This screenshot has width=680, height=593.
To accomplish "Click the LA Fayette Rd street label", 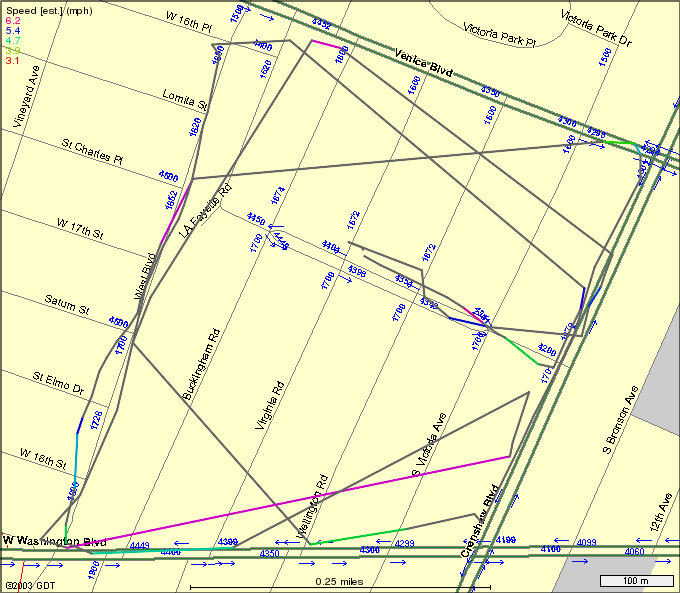I will [x=206, y=211].
